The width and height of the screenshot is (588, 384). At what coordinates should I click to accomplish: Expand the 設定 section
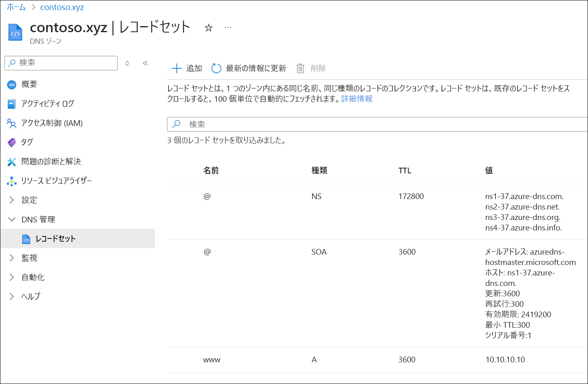coord(12,200)
